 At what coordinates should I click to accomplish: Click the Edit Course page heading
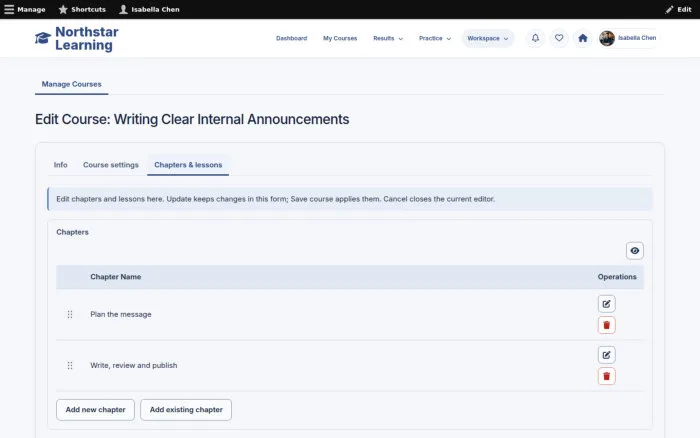(192, 119)
